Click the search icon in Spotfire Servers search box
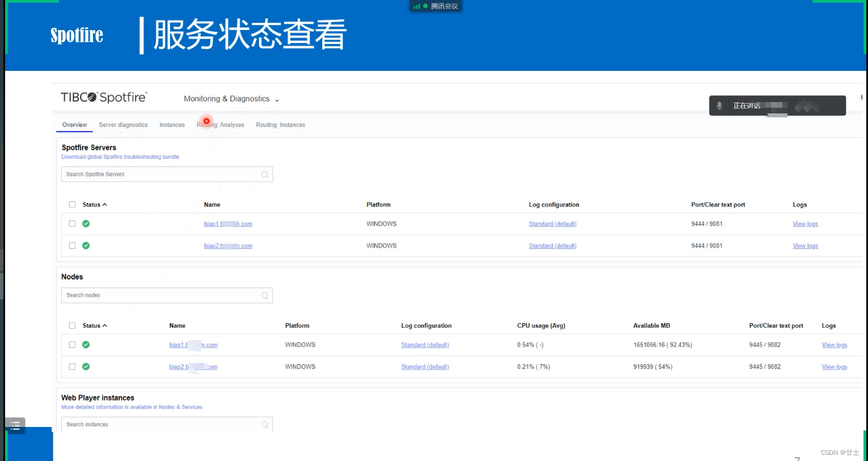This screenshot has width=868, height=461. click(265, 175)
